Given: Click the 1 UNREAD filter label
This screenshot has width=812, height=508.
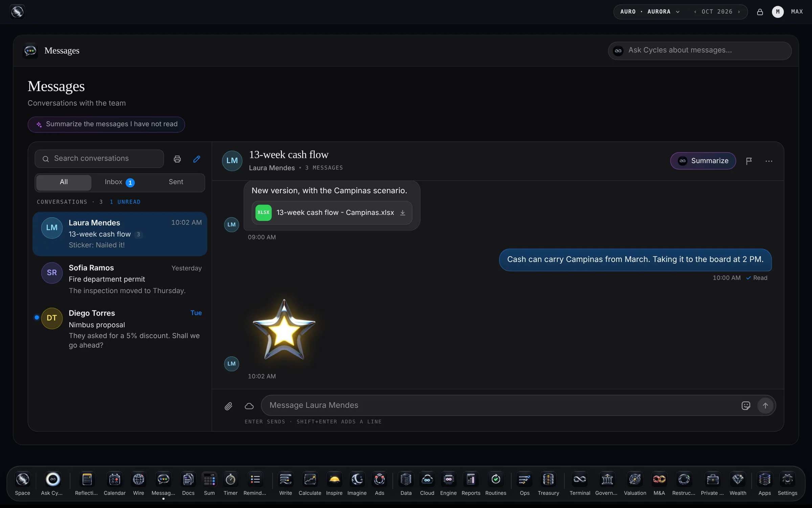Looking at the screenshot, I should pyautogui.click(x=125, y=202).
